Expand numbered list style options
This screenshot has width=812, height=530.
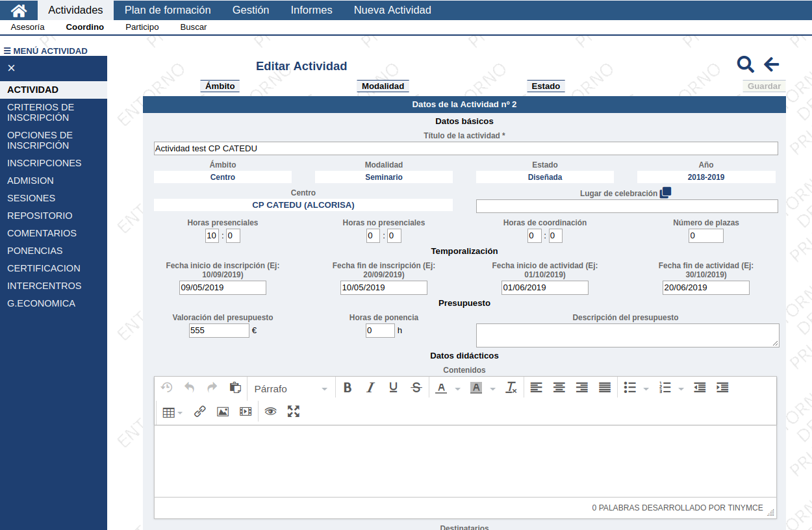pyautogui.click(x=681, y=388)
